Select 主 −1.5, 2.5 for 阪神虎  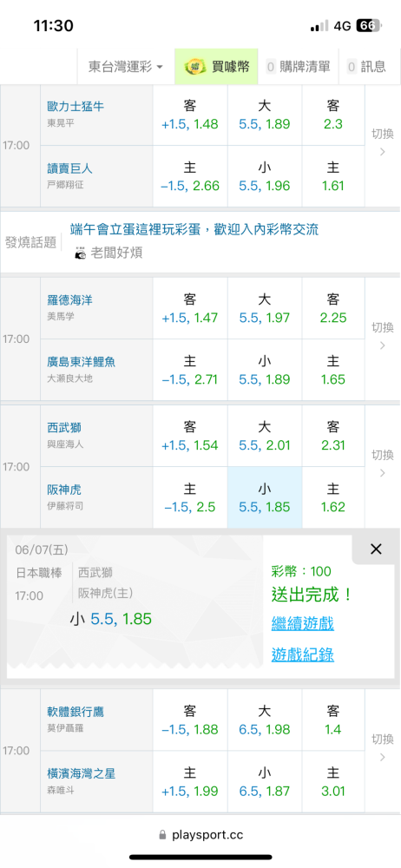point(190,497)
